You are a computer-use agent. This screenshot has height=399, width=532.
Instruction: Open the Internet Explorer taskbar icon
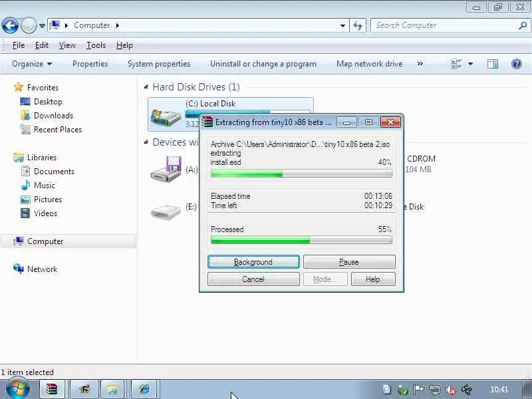pyautogui.click(x=144, y=389)
